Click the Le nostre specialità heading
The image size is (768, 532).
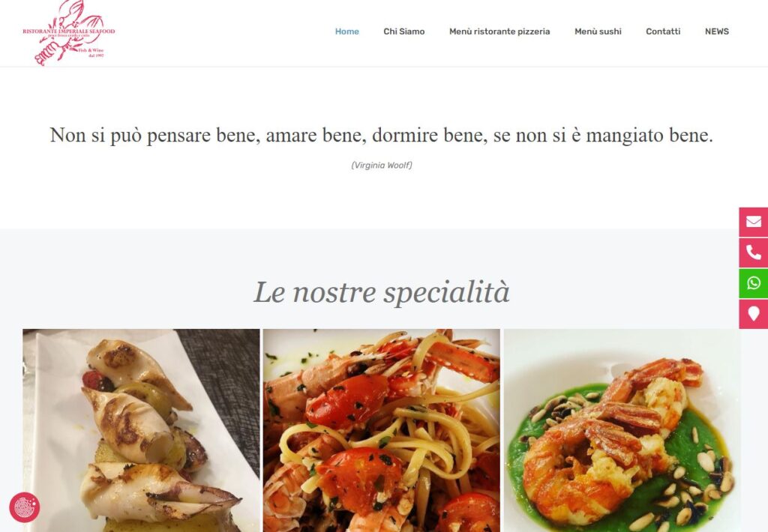point(382,292)
